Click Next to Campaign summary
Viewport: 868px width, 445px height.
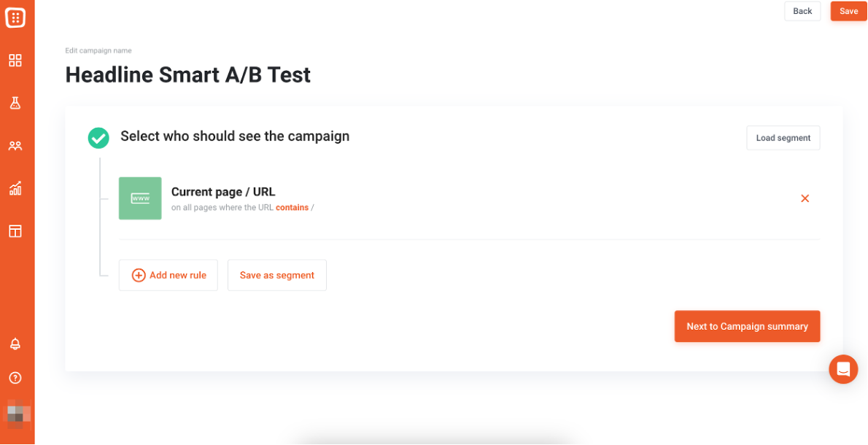pos(747,327)
